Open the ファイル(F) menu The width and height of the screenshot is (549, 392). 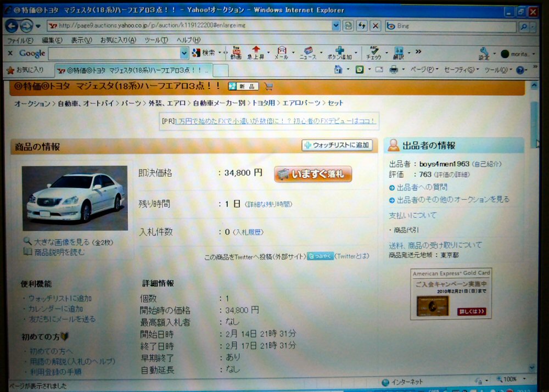click(20, 40)
